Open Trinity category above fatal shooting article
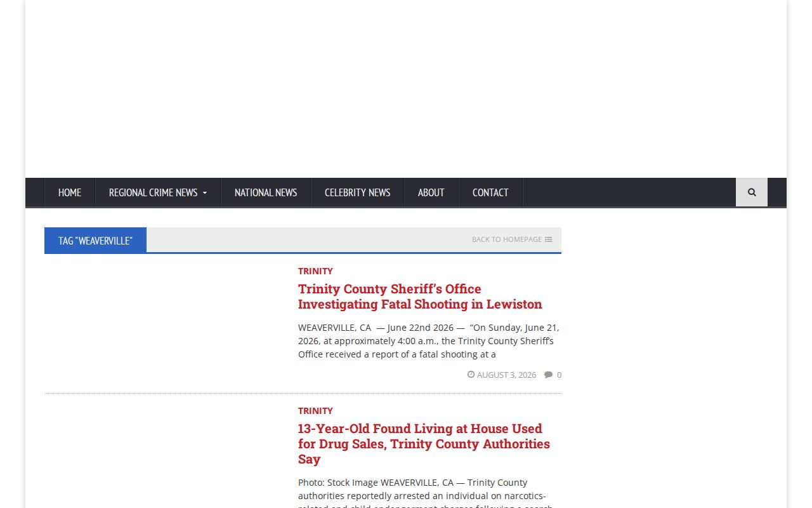 tap(315, 271)
